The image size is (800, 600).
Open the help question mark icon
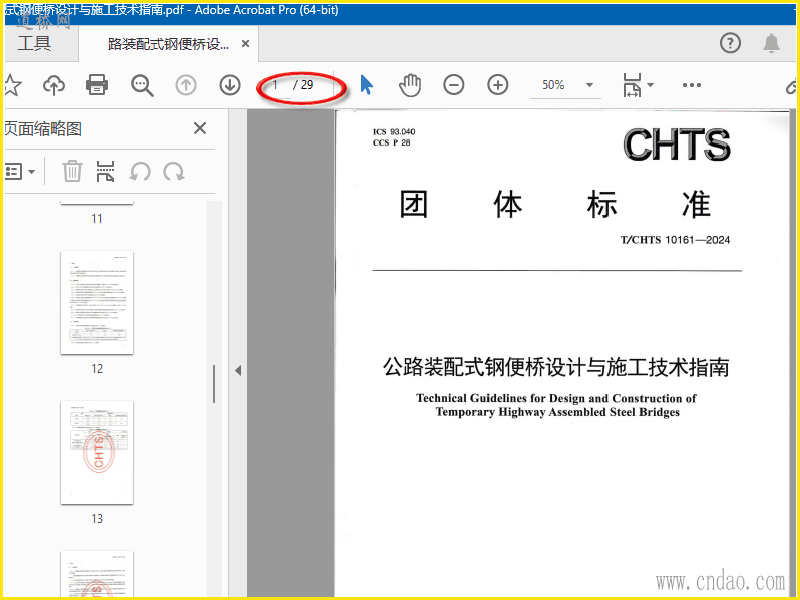730,43
